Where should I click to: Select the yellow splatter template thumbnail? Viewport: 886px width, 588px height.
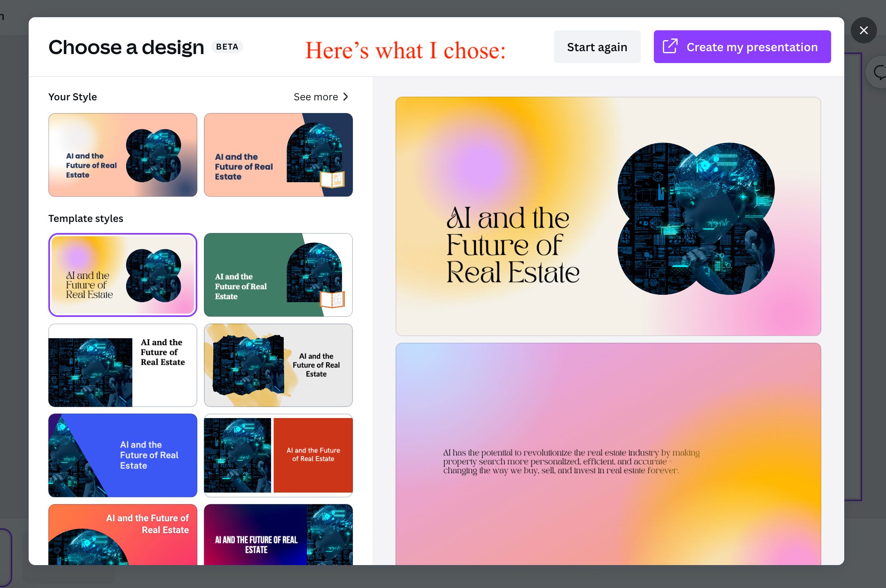278,365
